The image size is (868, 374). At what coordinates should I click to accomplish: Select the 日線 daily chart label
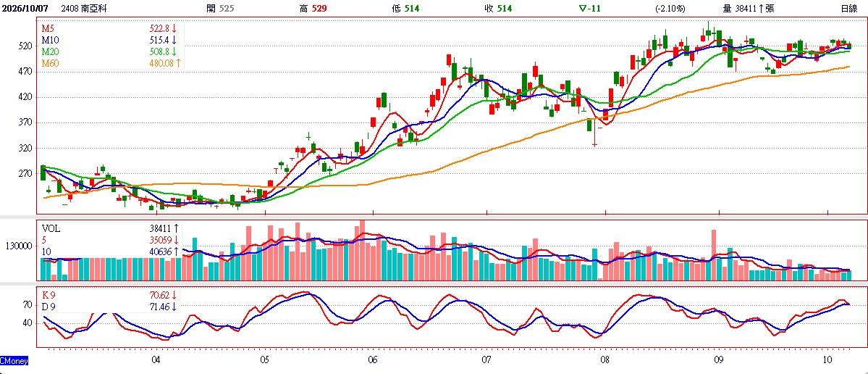tap(848, 8)
